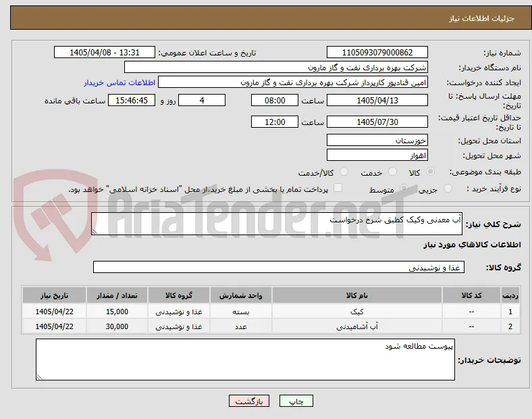
Task: Click the announcement date field 1405/04/08 - 13:31
Action: 105,52
